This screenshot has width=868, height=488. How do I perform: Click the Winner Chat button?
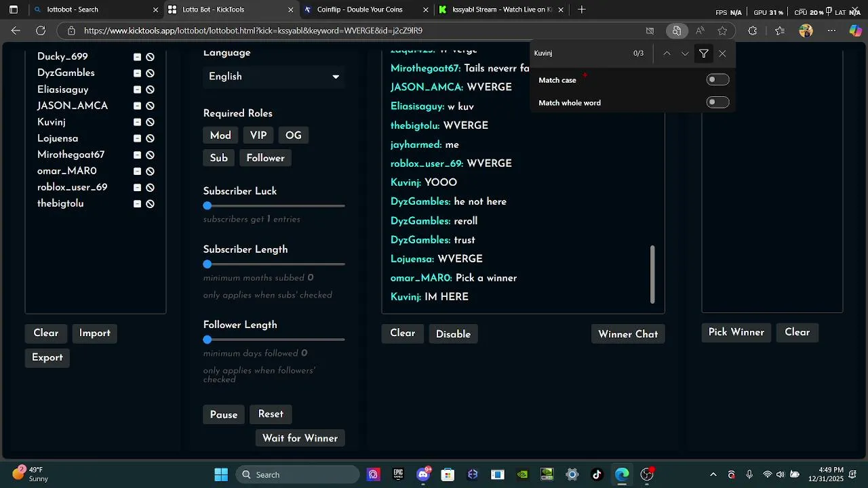tap(628, 334)
